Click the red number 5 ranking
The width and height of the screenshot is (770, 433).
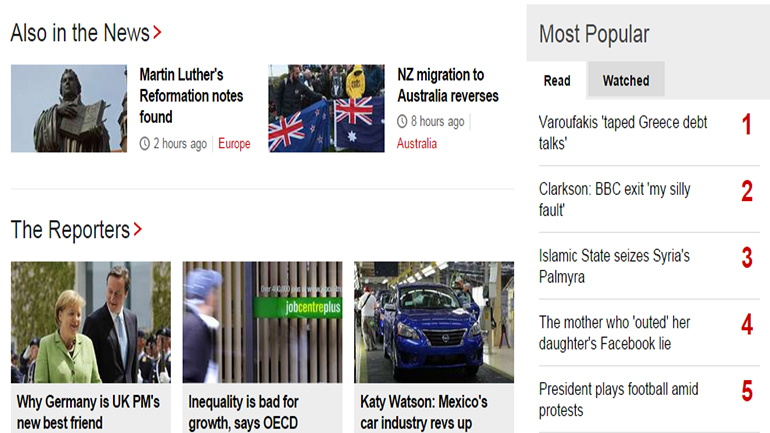pyautogui.click(x=747, y=391)
